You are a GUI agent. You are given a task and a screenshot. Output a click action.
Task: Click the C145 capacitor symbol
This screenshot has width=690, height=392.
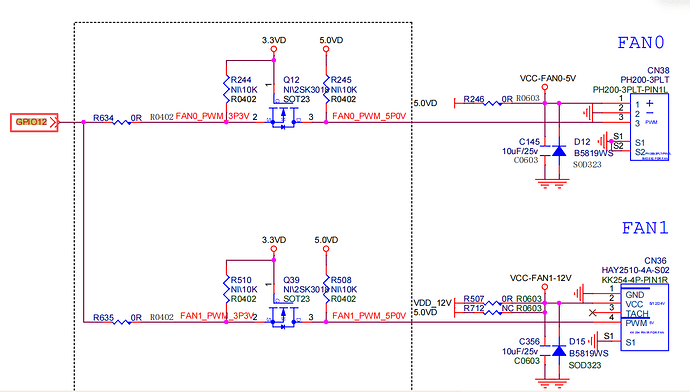(x=545, y=150)
